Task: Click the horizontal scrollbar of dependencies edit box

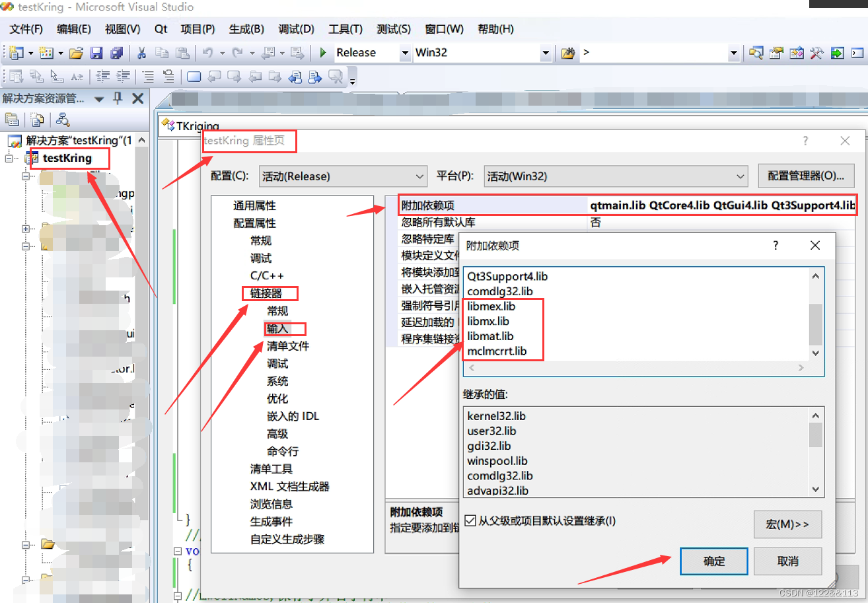Action: pyautogui.click(x=637, y=368)
